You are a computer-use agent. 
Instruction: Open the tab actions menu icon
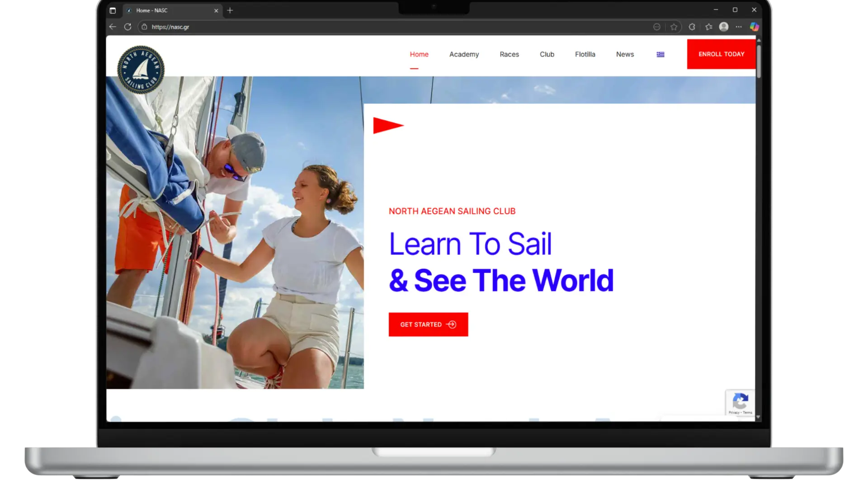pos(113,10)
